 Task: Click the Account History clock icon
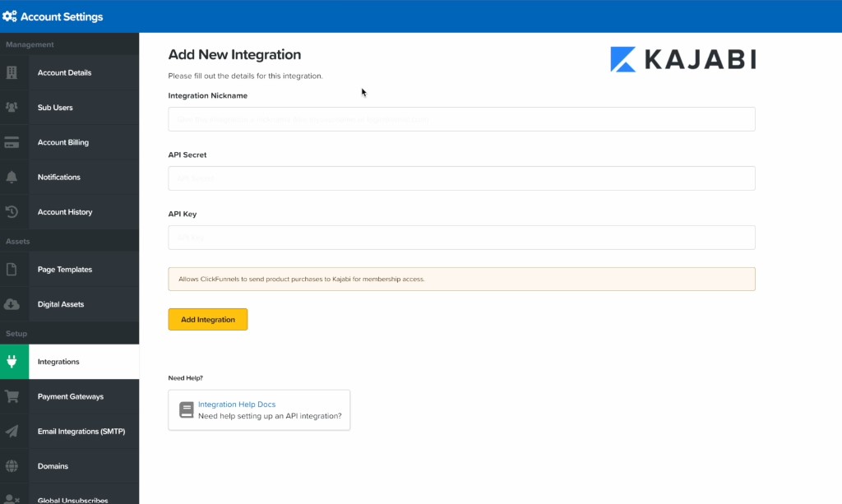pos(12,212)
